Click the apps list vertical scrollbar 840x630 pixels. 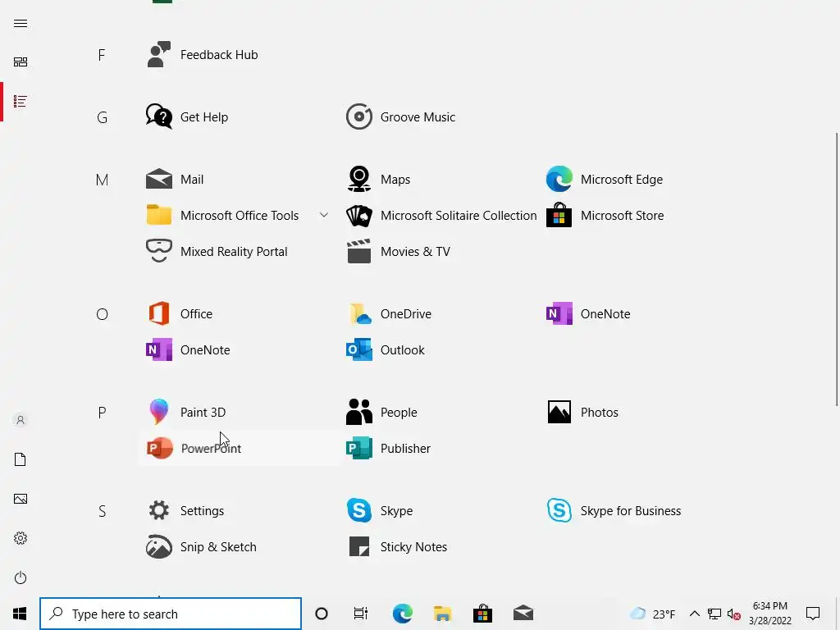(837, 269)
